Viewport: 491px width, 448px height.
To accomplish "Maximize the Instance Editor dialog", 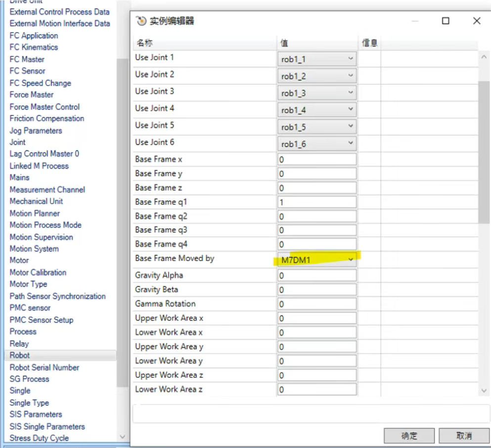I will 446,21.
